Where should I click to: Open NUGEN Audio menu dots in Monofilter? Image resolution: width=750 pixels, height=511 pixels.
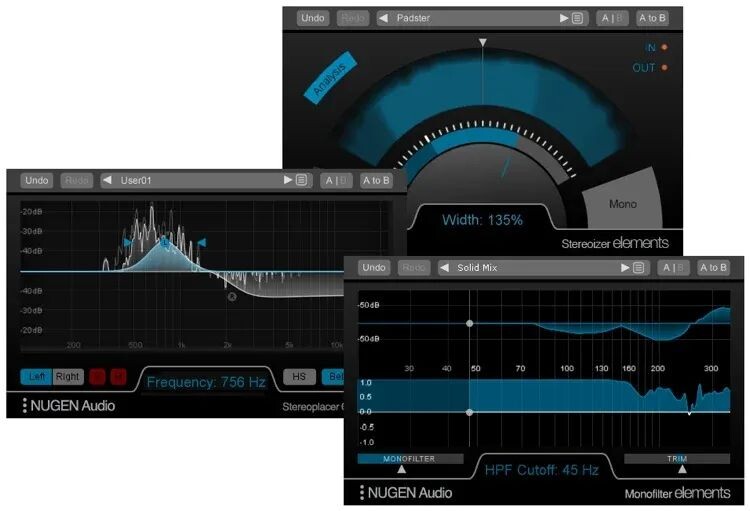click(361, 492)
